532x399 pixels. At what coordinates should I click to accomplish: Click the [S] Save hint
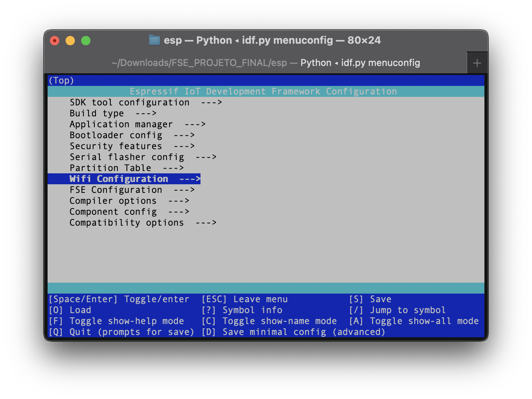(370, 299)
